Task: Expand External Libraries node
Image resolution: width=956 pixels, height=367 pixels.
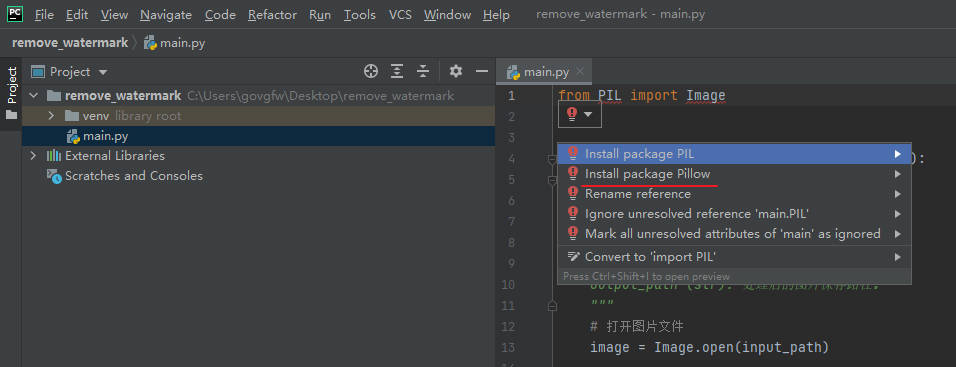Action: [34, 156]
